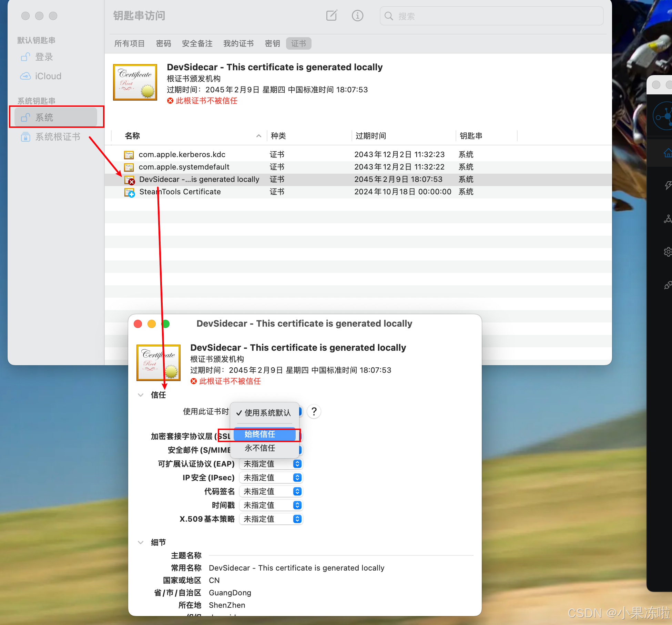The width and height of the screenshot is (672, 625).
Task: Collapse the 信任 section disclosure triangle
Action: pyautogui.click(x=141, y=395)
